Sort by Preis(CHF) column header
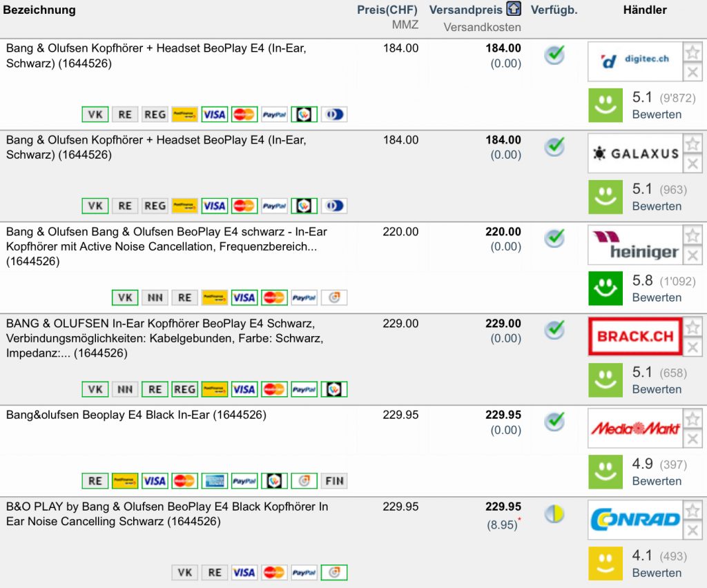 (x=387, y=10)
